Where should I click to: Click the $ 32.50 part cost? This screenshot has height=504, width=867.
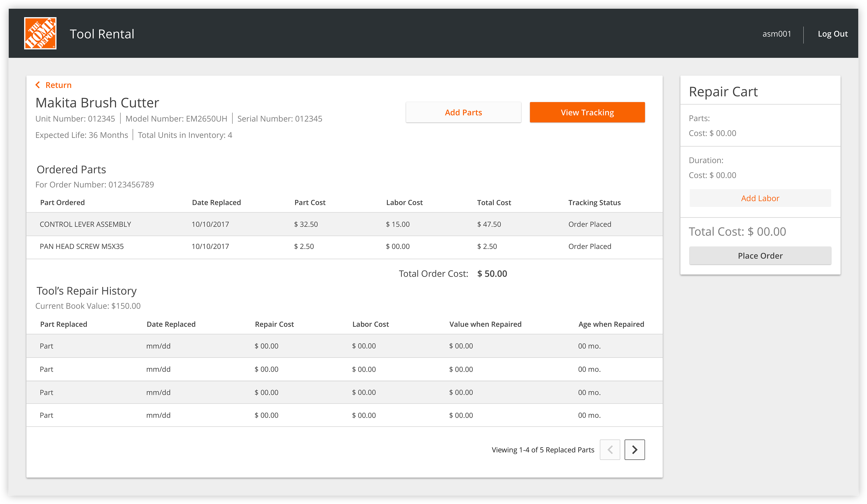[306, 224]
